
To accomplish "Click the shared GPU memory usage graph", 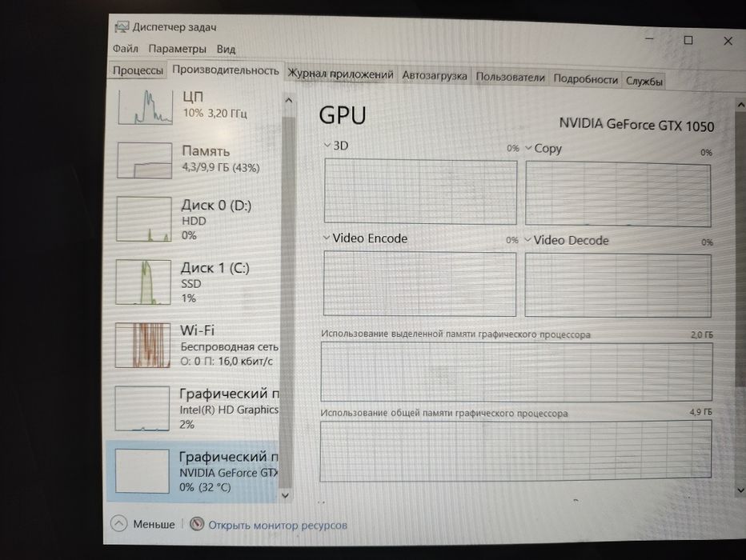I will coord(515,450).
